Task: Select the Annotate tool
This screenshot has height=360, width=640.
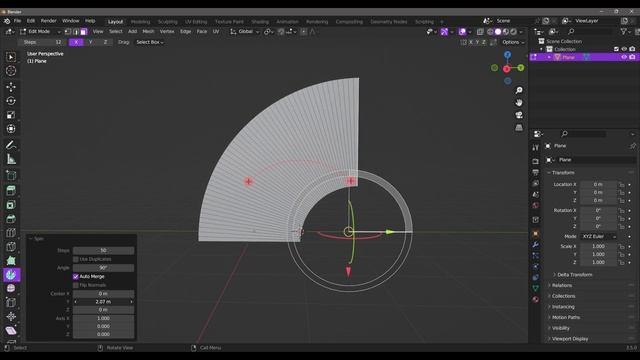Action: click(x=11, y=145)
